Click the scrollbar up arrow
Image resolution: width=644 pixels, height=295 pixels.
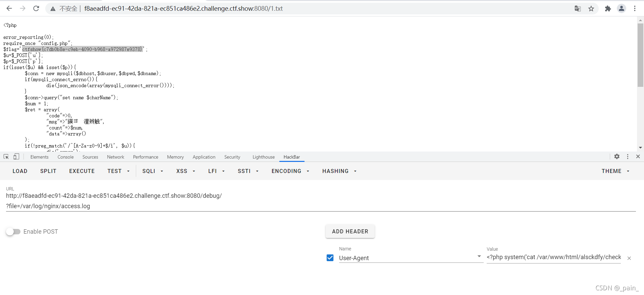[x=640, y=20]
